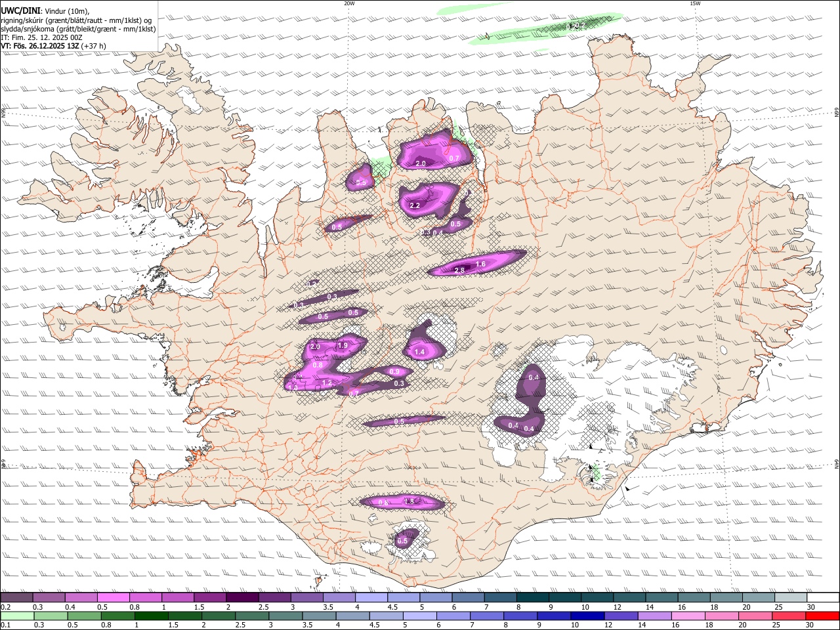Screen dimensions: 840x630
Task: Click the 1.8 value in the southern snow band
Action: coord(410,501)
